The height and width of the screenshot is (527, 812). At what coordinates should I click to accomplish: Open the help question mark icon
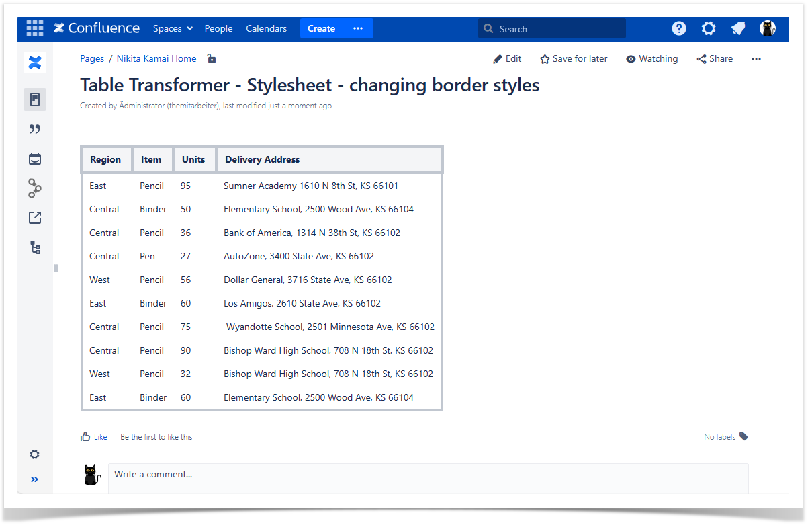(x=679, y=28)
